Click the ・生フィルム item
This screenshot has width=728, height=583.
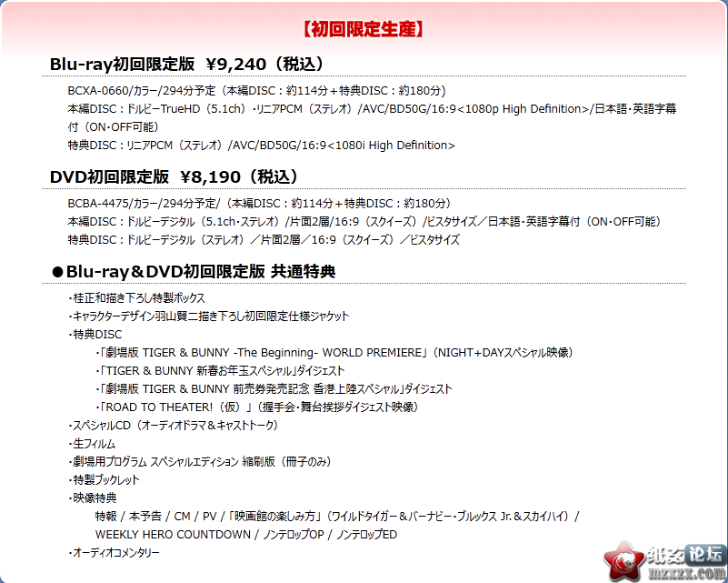point(92,444)
